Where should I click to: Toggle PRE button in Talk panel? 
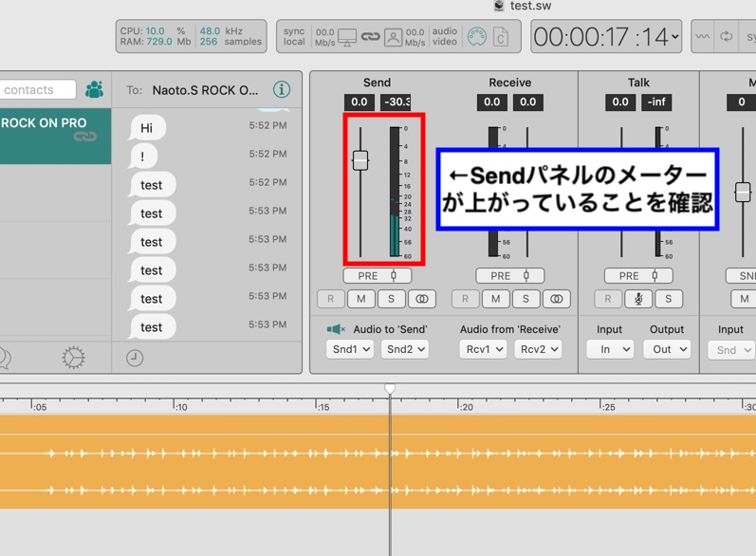point(638,276)
